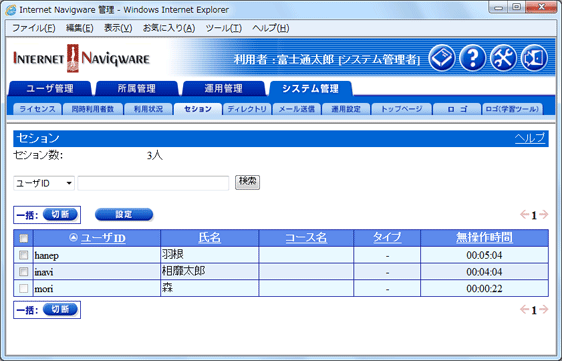The image size is (562, 361).
Task: Open the 運用設定 sub-tab
Action: tap(346, 109)
